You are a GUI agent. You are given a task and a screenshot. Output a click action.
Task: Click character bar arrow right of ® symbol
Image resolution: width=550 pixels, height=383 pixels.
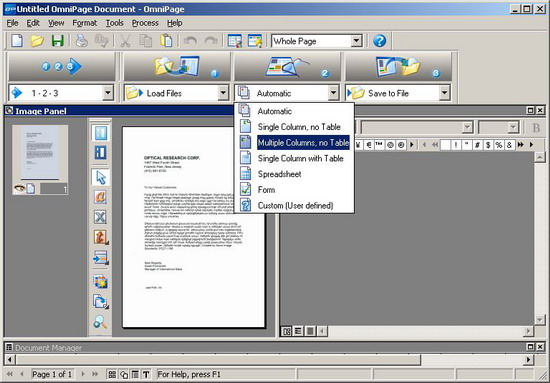coord(412,145)
